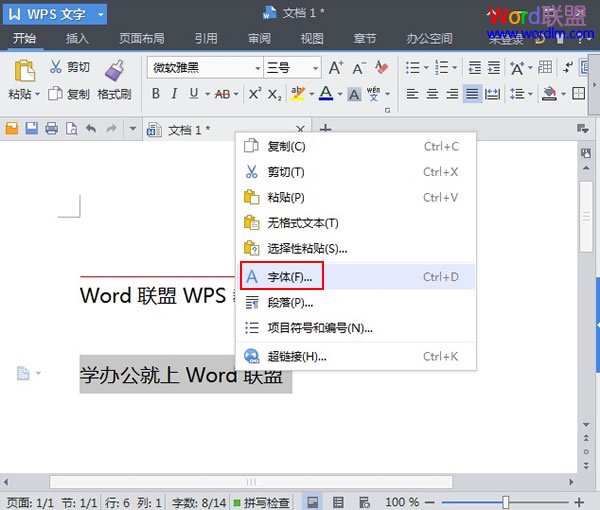Clear formatting with eraser icon
Viewport: 600px width, 510px height.
[382, 67]
